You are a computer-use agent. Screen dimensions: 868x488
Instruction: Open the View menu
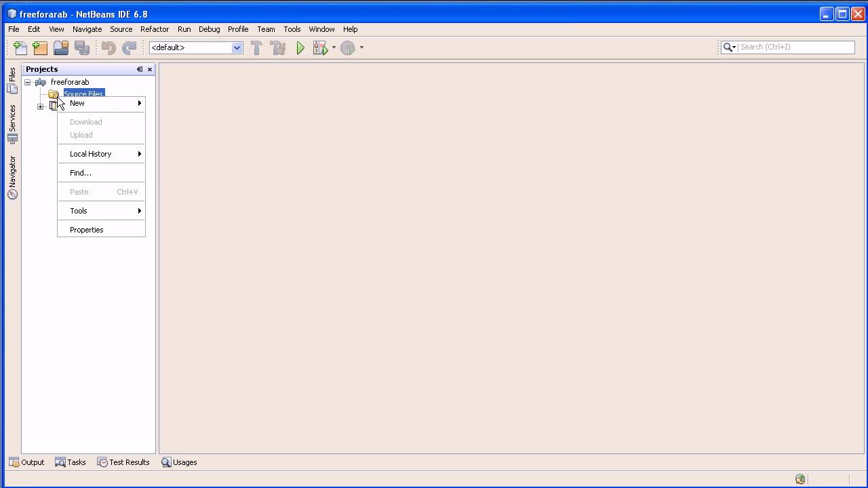pos(56,29)
